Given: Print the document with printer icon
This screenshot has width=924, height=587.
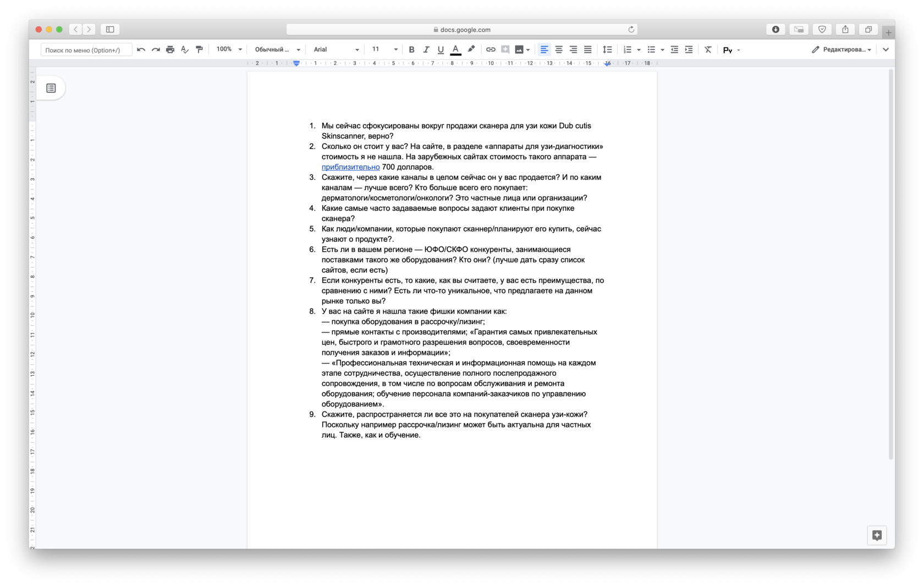Looking at the screenshot, I should point(170,50).
